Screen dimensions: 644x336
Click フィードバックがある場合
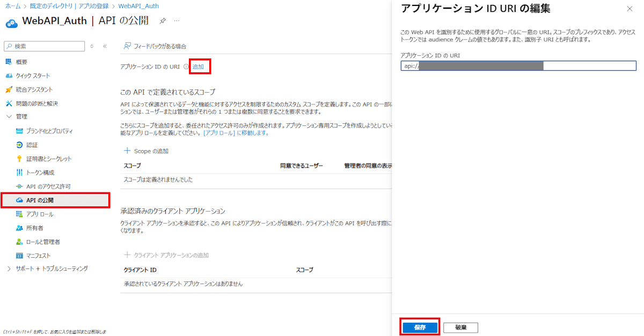coord(155,47)
